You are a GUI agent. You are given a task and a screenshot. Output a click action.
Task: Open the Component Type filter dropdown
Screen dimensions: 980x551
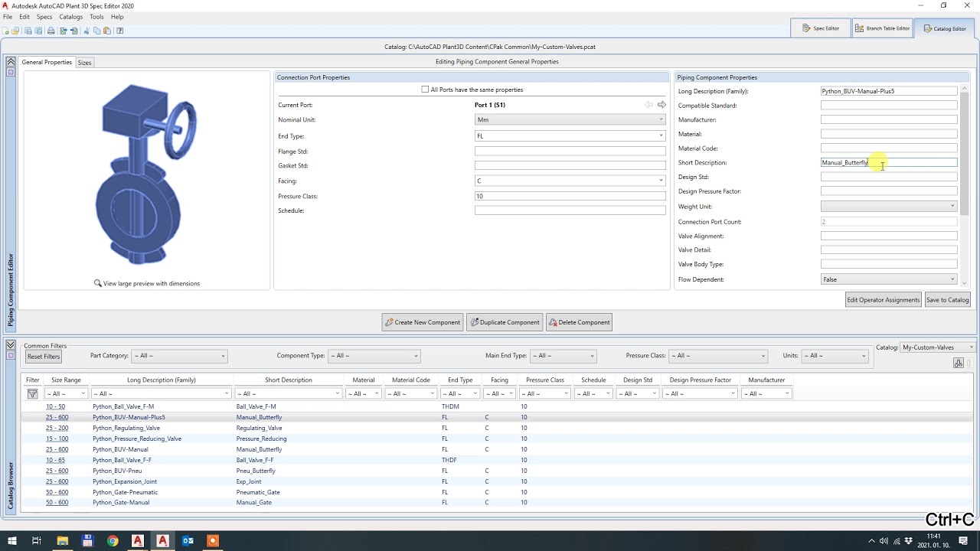[x=374, y=356]
